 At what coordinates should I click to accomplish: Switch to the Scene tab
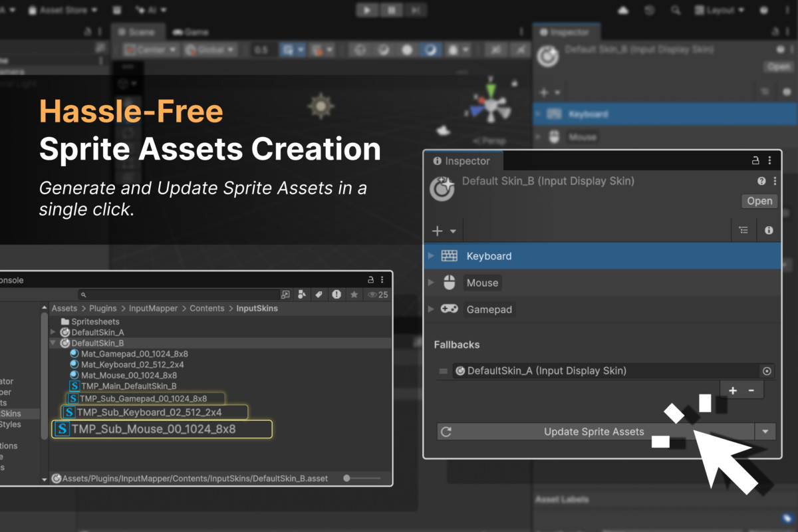pos(137,32)
